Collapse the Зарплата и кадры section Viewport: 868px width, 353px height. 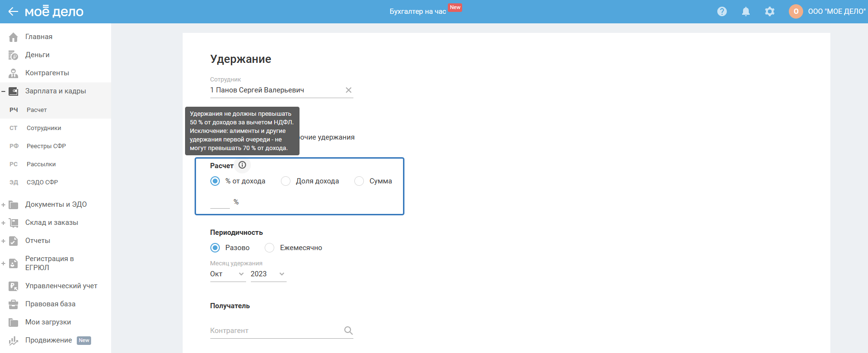[3, 91]
